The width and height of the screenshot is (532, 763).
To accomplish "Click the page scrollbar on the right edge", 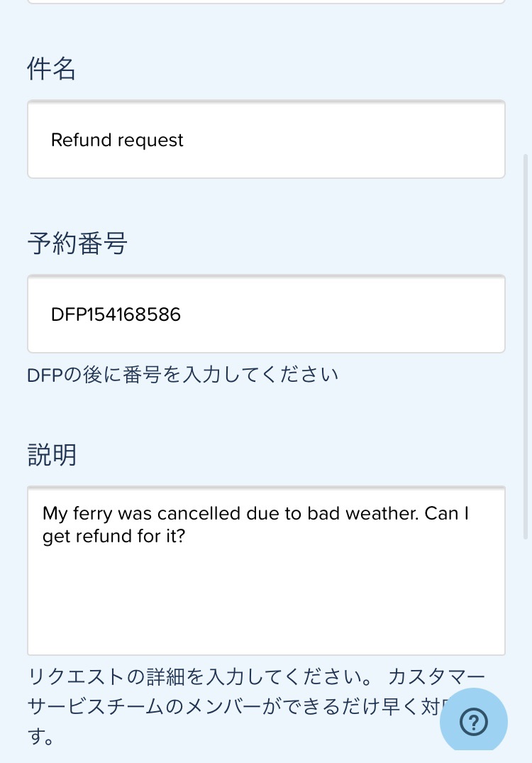I will pos(525,346).
